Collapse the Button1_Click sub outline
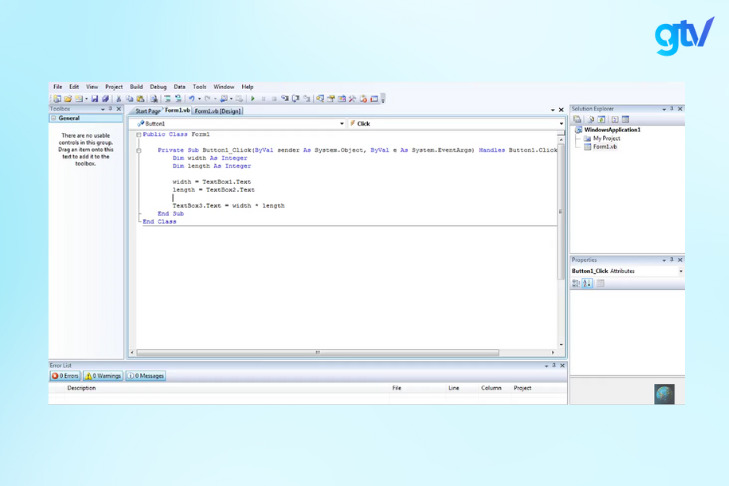 click(x=139, y=150)
